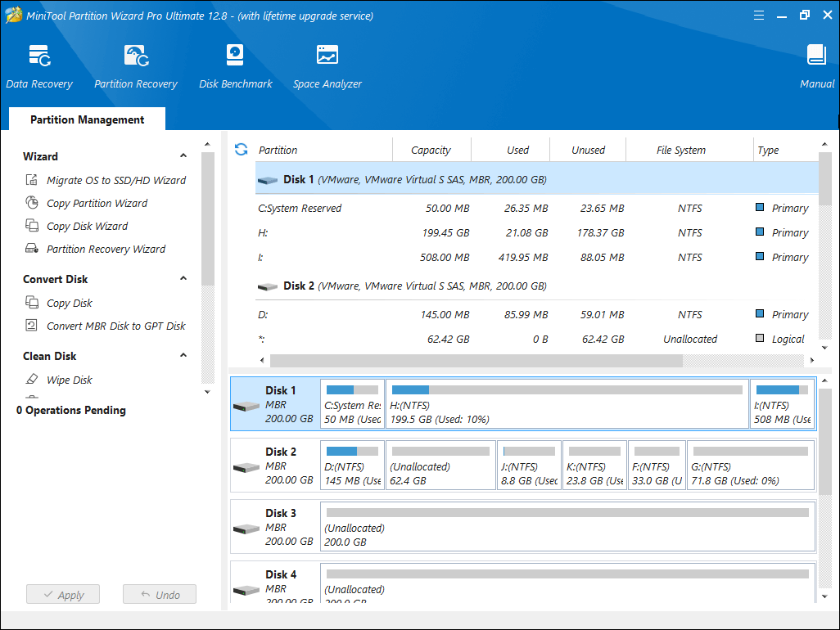Click the Wipe Disk eraser icon
This screenshot has width=840, height=630.
tap(32, 380)
